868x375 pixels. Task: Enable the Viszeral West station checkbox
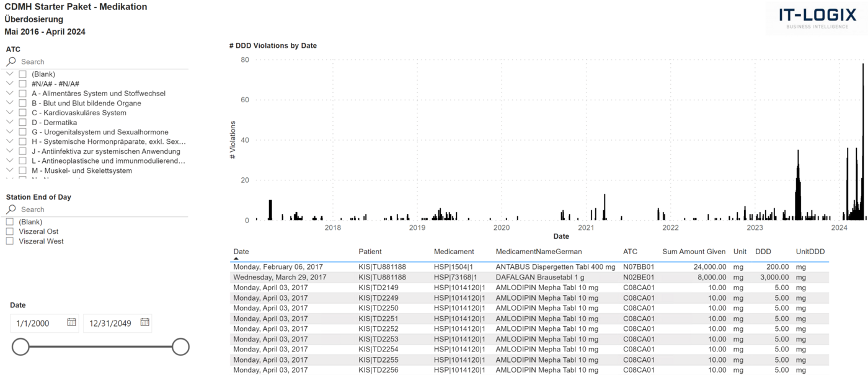10,241
